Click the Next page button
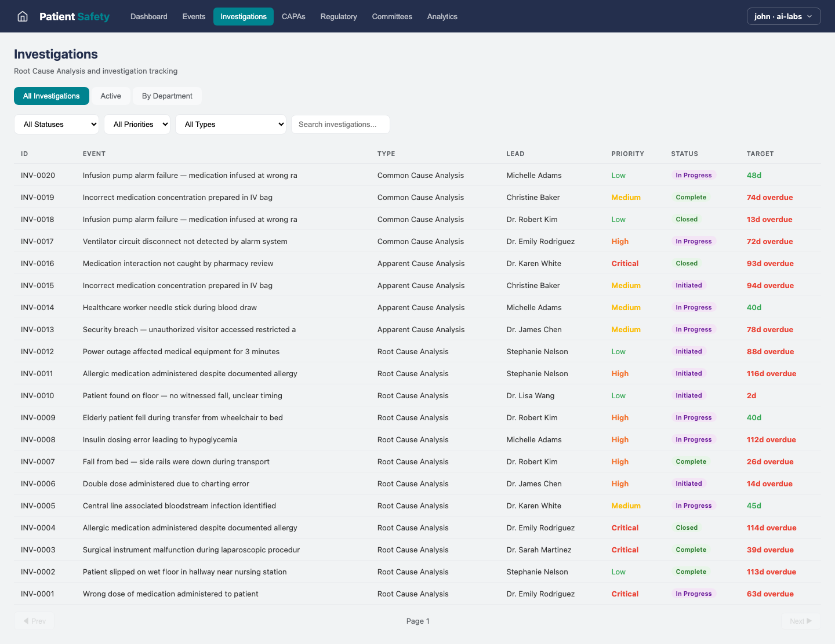The image size is (835, 644). pos(800,621)
